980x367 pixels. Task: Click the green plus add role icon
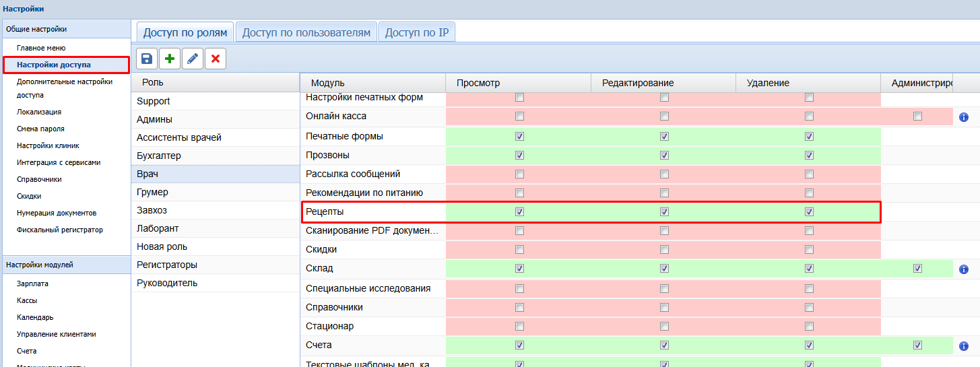[170, 59]
